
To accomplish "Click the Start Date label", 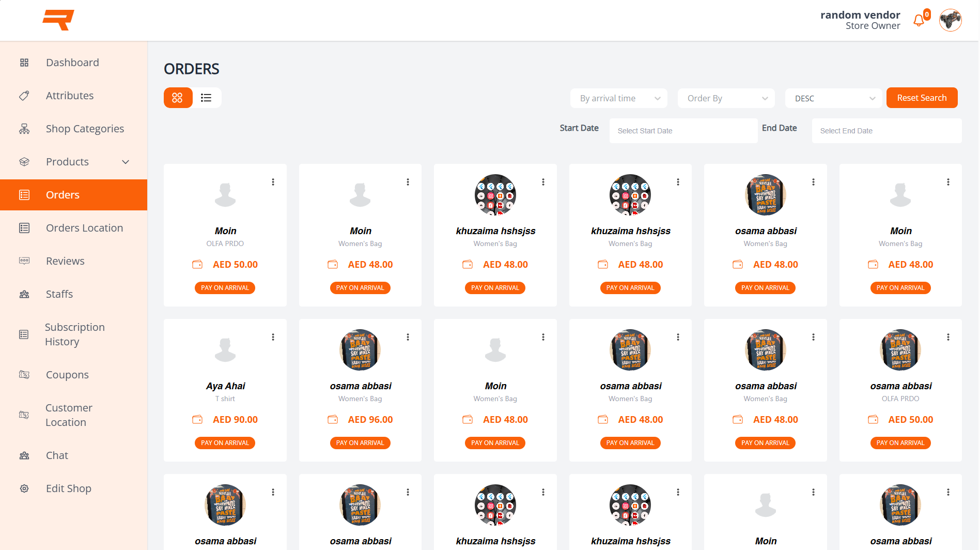I will [579, 128].
